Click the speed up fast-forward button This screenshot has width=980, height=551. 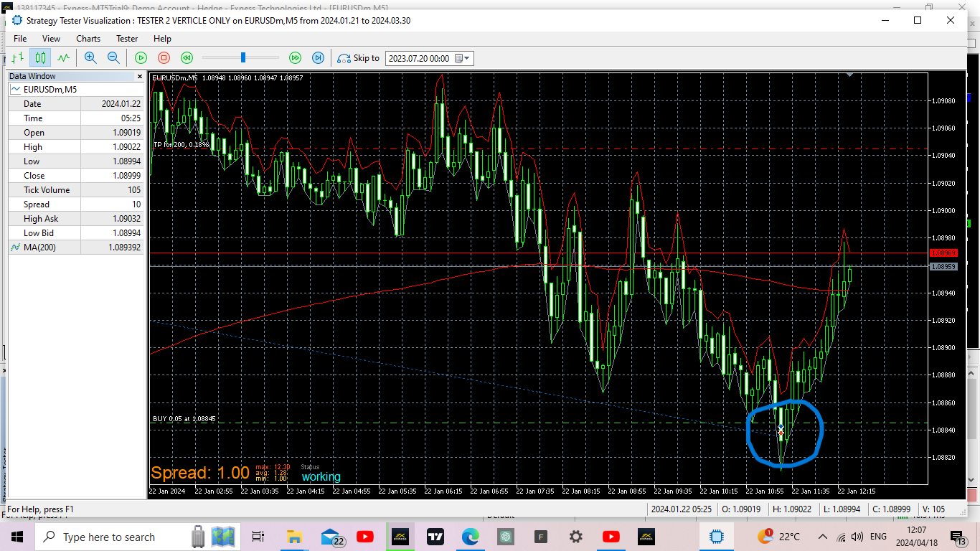pos(295,58)
